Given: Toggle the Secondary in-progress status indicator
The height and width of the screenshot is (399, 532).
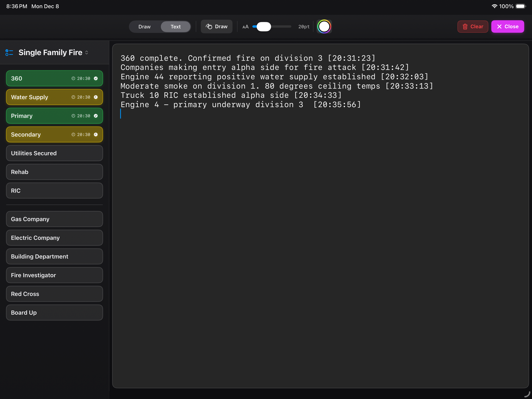Looking at the screenshot, I should (x=96, y=135).
